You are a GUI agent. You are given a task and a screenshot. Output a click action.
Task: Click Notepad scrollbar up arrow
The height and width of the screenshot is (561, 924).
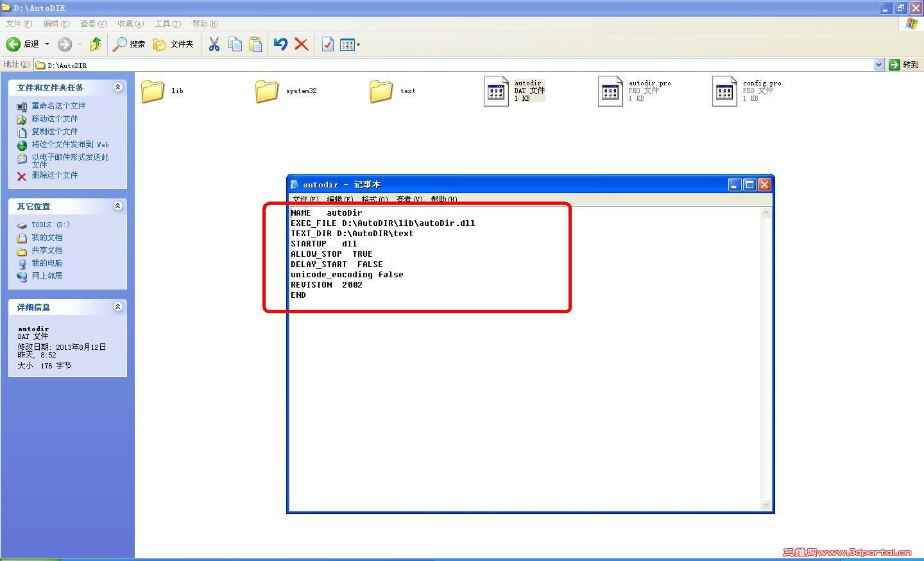point(766,213)
